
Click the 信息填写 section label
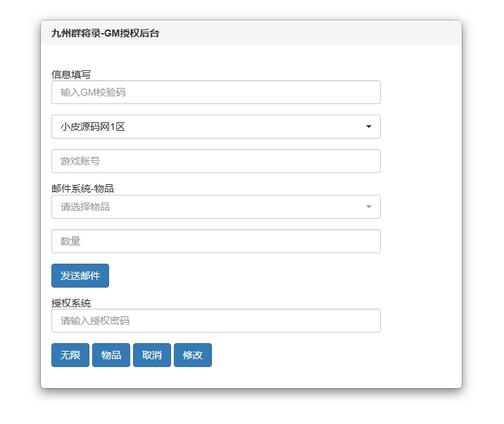coord(71,75)
